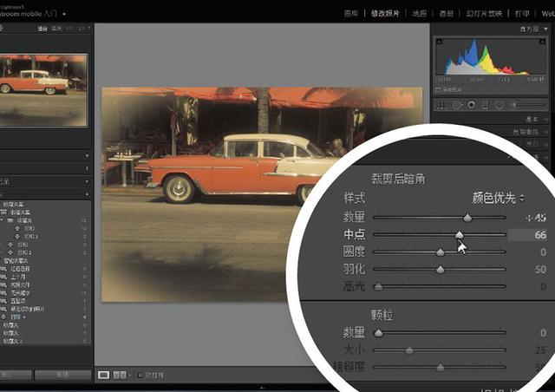The image size is (555, 392).
Task: Enable the 软打样 soft proofing checkbox
Action: pos(141,376)
